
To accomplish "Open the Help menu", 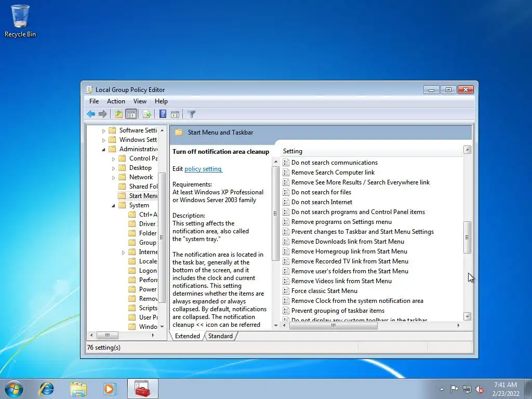I will (x=161, y=101).
